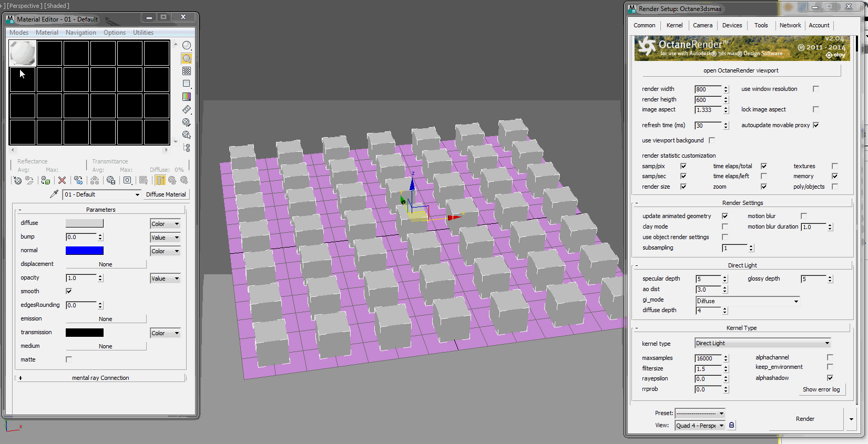The width and height of the screenshot is (868, 444).
Task: Toggle Video Color Check icon
Action: point(187,97)
